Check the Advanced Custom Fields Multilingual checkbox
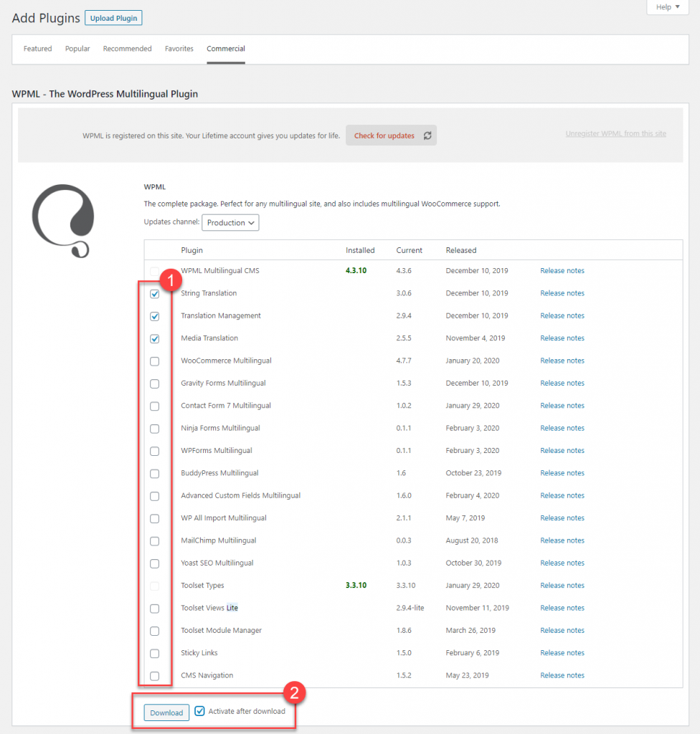 click(x=155, y=496)
